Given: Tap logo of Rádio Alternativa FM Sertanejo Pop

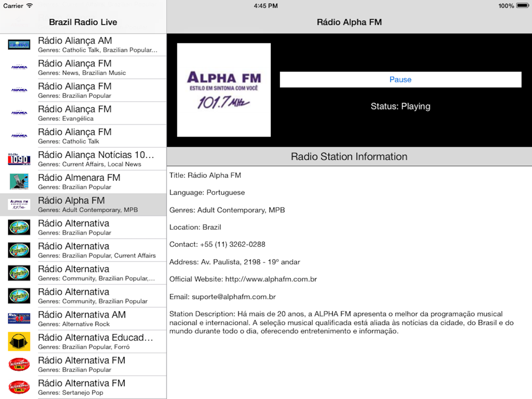Looking at the screenshot, I should 19,387.
